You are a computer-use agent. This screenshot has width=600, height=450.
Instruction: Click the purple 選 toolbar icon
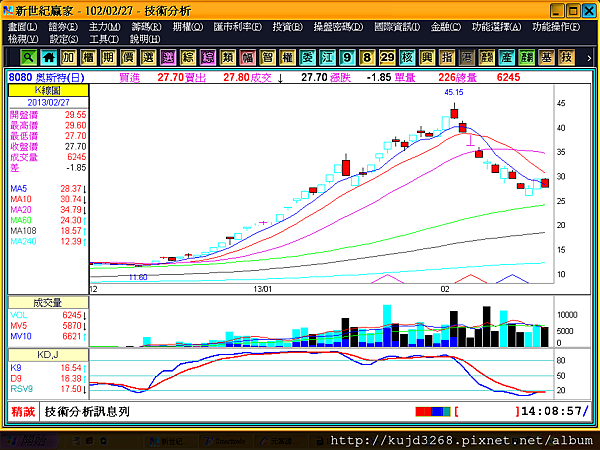coord(168,58)
